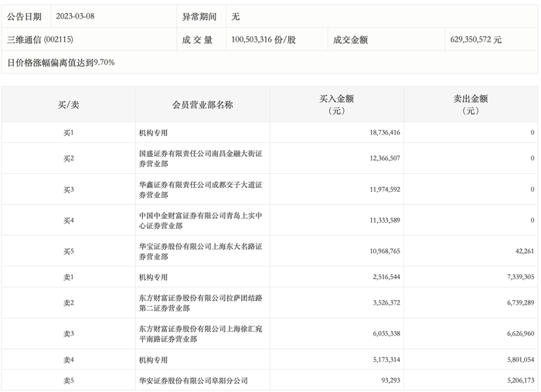Click 东方财富证券 拉萨团结路 branch name
The height and width of the screenshot is (392, 541).
point(200,302)
